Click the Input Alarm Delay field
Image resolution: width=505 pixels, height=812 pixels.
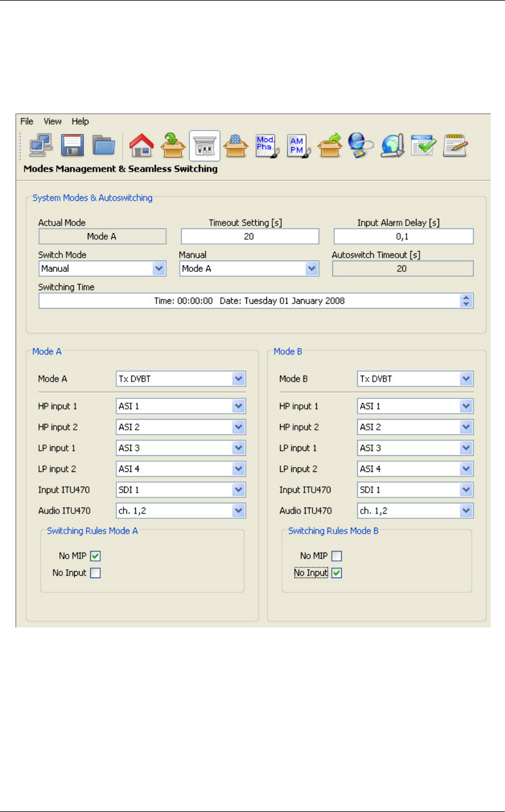pyautogui.click(x=404, y=237)
